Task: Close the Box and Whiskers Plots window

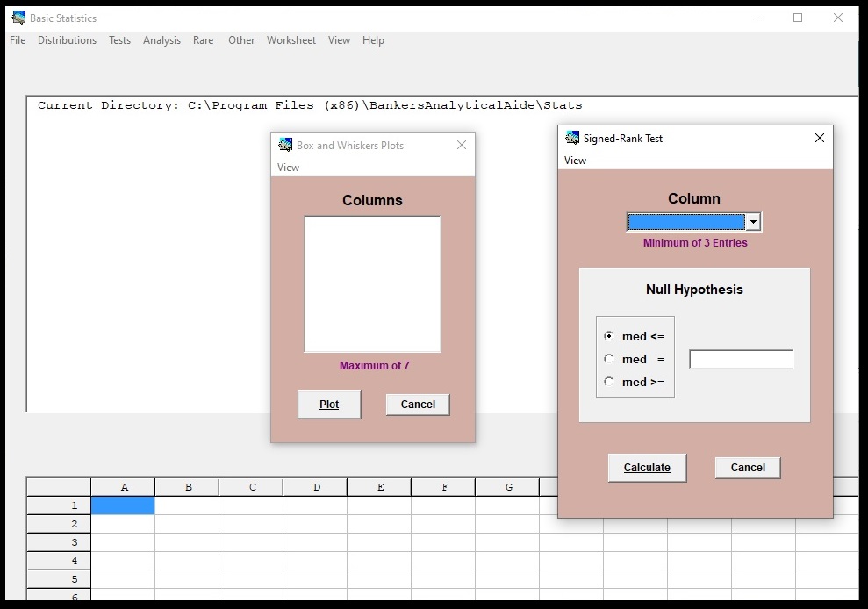Action: click(x=462, y=145)
